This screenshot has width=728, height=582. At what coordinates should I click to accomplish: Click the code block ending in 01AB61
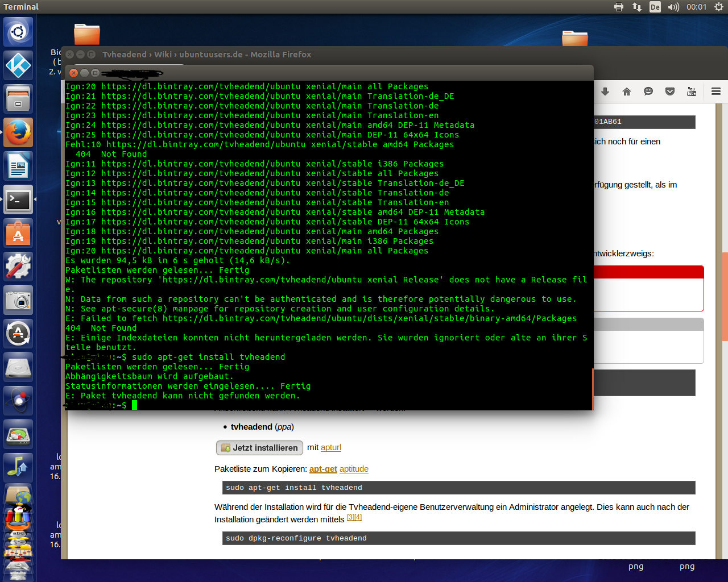pyautogui.click(x=644, y=122)
